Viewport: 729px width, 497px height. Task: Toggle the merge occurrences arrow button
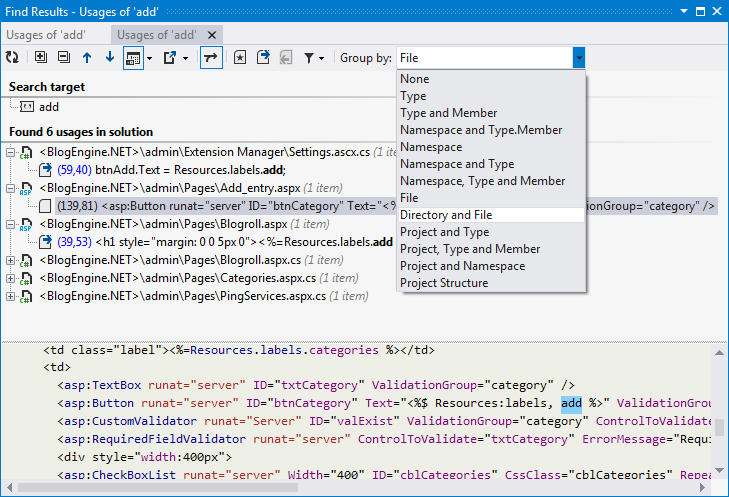212,59
